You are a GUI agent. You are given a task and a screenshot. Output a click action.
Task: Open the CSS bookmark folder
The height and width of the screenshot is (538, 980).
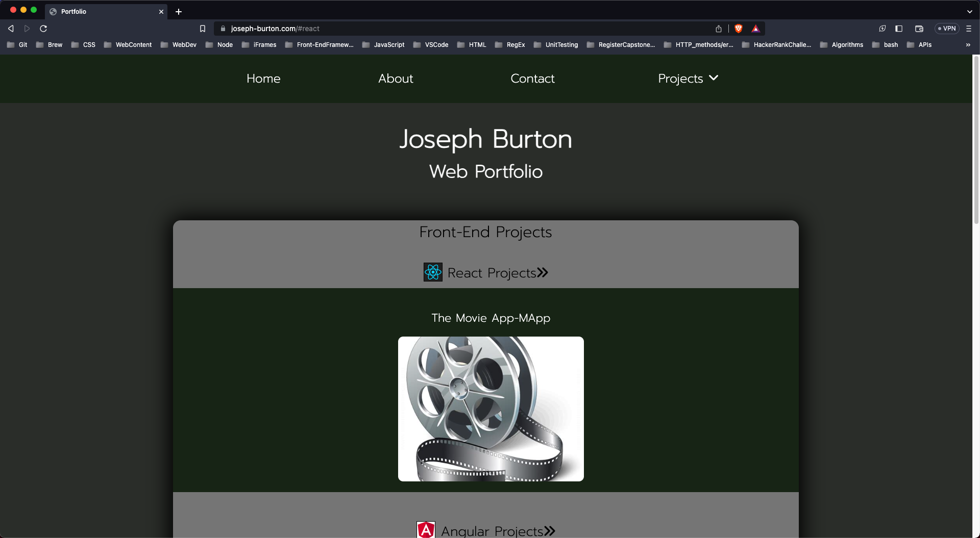tap(83, 45)
